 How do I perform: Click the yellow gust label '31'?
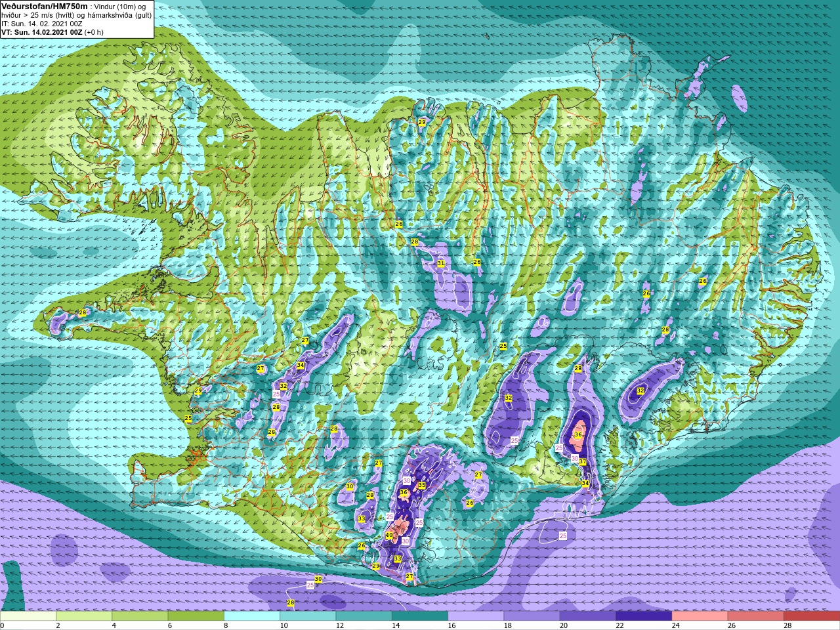pyautogui.click(x=441, y=264)
